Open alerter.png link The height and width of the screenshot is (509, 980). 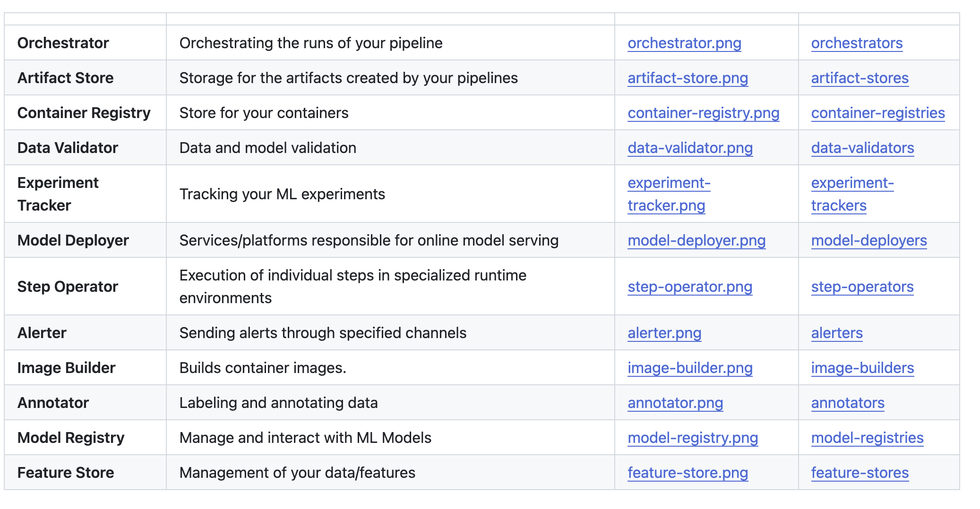[664, 333]
